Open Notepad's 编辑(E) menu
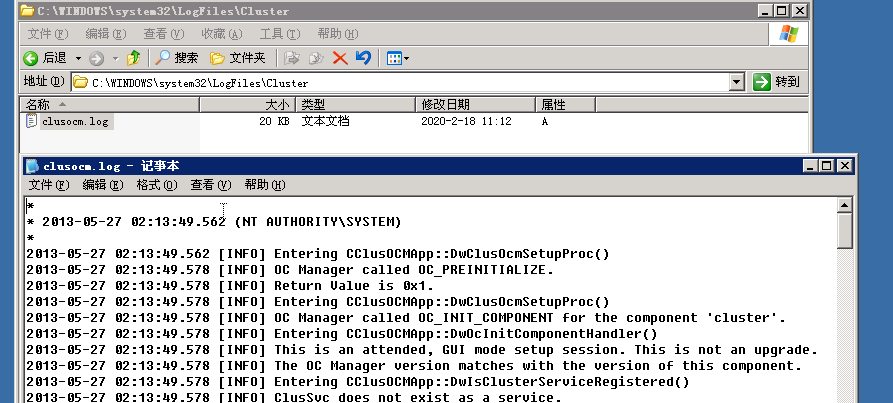The image size is (893, 403). [x=103, y=185]
